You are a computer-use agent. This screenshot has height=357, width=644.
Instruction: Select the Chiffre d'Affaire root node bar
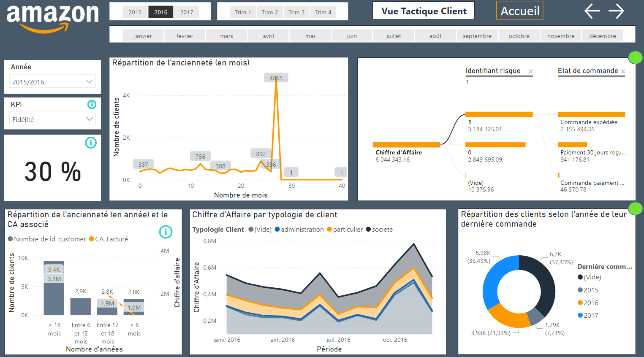[406, 145]
